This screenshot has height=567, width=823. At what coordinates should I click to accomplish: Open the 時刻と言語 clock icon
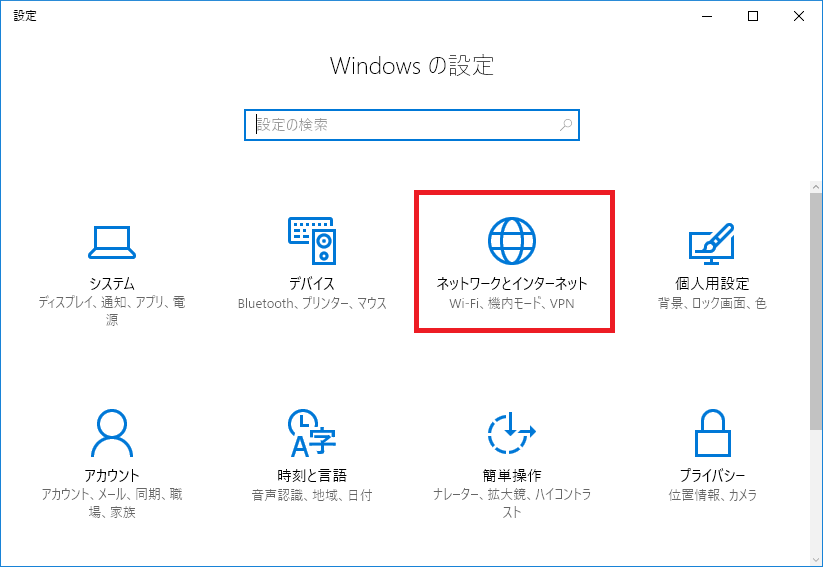(x=312, y=433)
